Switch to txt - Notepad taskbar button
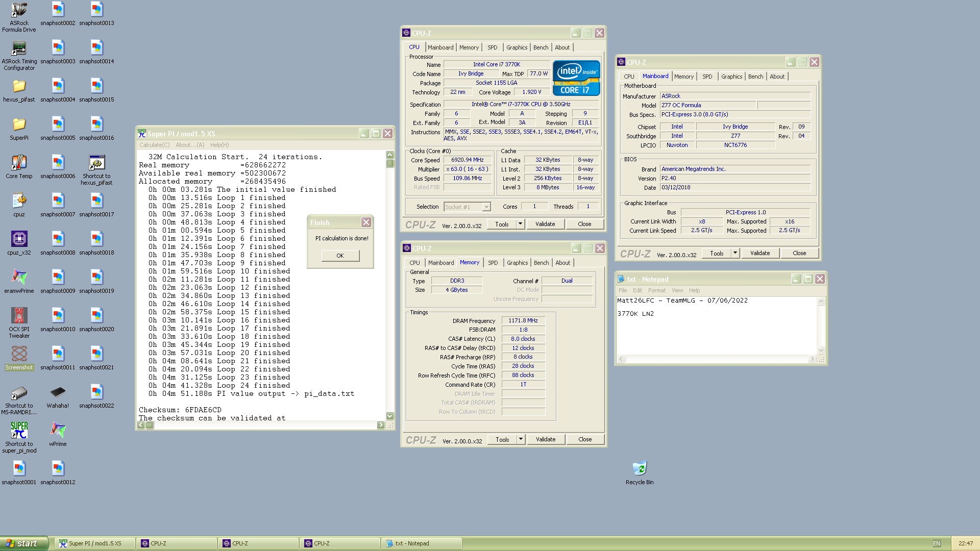Screen dimensions: 980x551 pos(422,543)
